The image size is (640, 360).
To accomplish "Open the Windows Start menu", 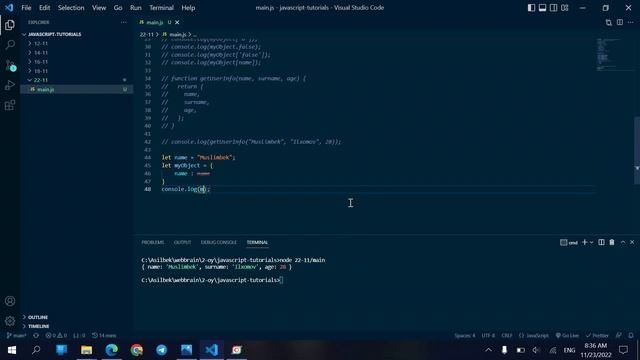I will 12,350.
